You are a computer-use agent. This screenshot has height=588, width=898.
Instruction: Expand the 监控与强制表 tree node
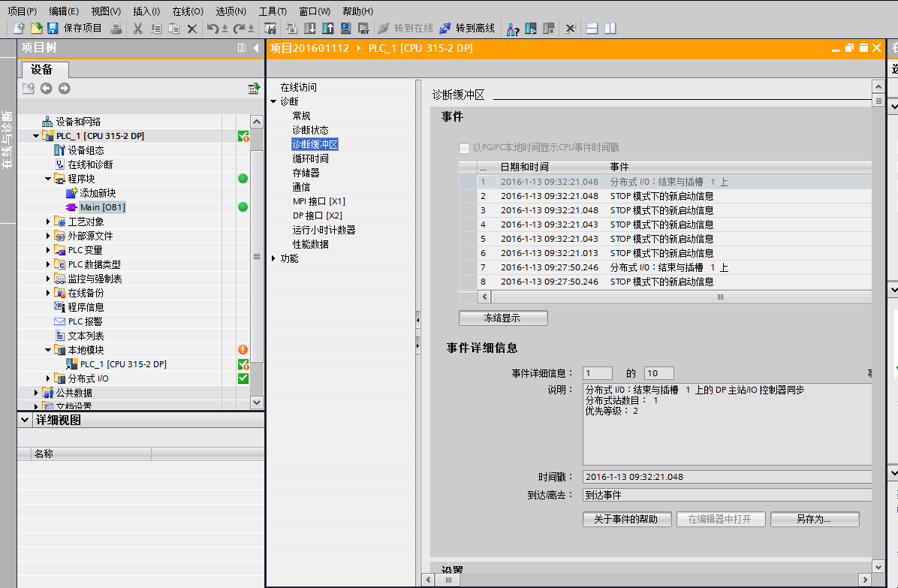(48, 279)
